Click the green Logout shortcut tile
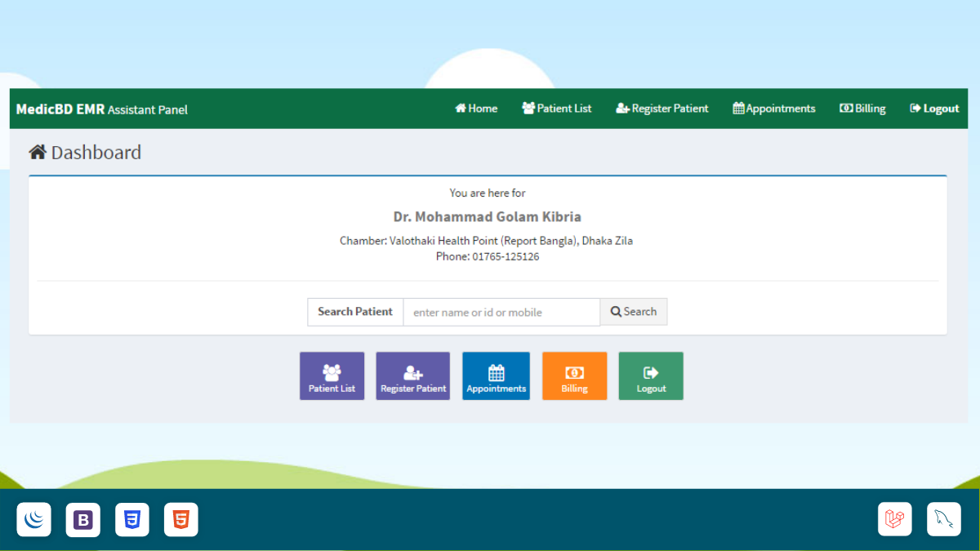This screenshot has width=980, height=551. pos(651,375)
